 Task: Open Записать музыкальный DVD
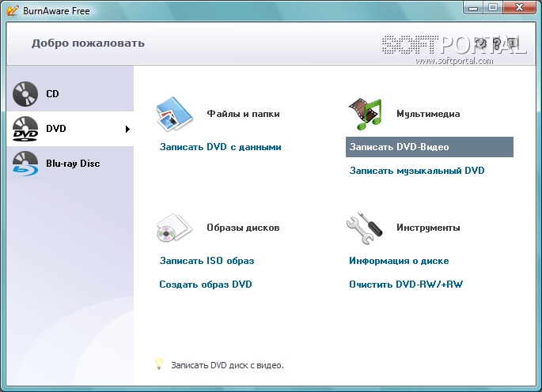tap(417, 171)
